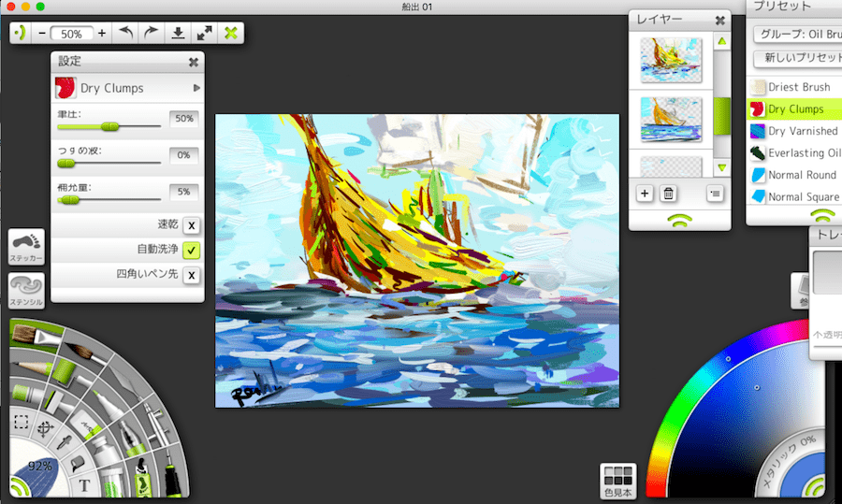
Task: Collapse the layers panel via green arc
Action: (680, 220)
